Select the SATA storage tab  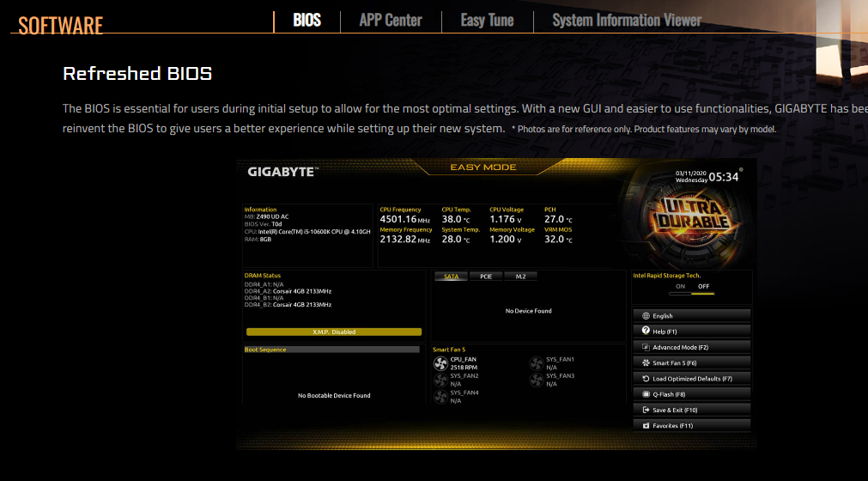[451, 277]
